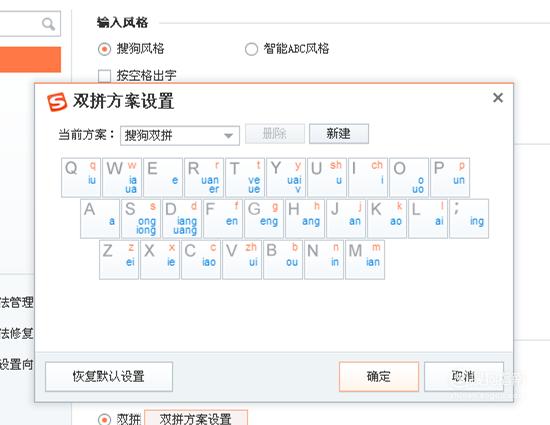This screenshot has width=550, height=425.
Task: Open the sidebar link ending 法管理
Action: (16, 302)
